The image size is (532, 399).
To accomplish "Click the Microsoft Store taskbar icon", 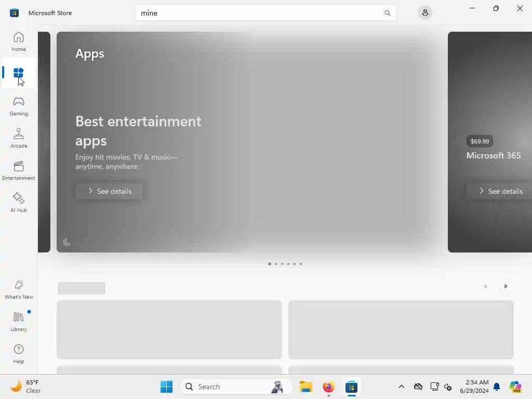I will [351, 387].
